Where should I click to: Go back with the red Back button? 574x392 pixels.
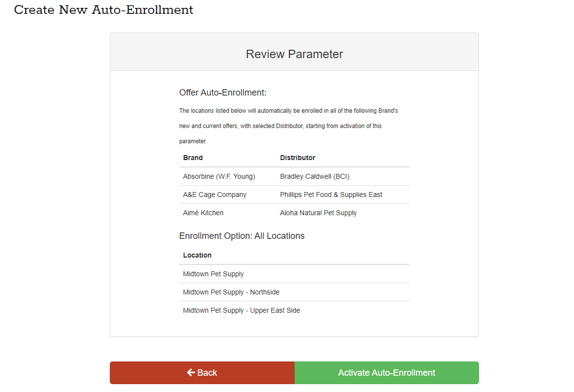202,373
